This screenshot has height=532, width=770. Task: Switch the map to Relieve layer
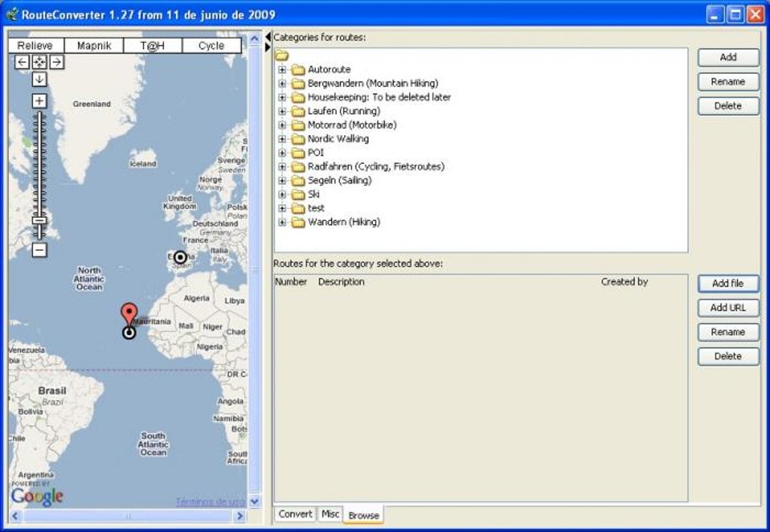coord(35,45)
